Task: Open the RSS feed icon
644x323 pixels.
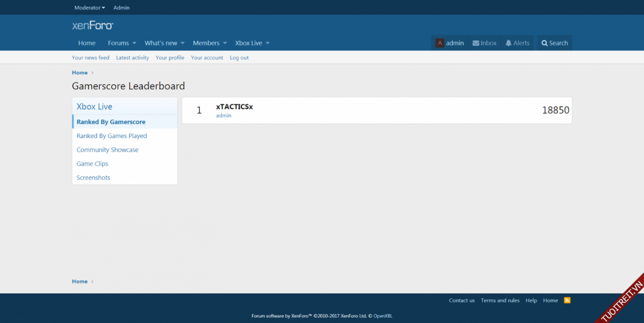Action: click(567, 300)
